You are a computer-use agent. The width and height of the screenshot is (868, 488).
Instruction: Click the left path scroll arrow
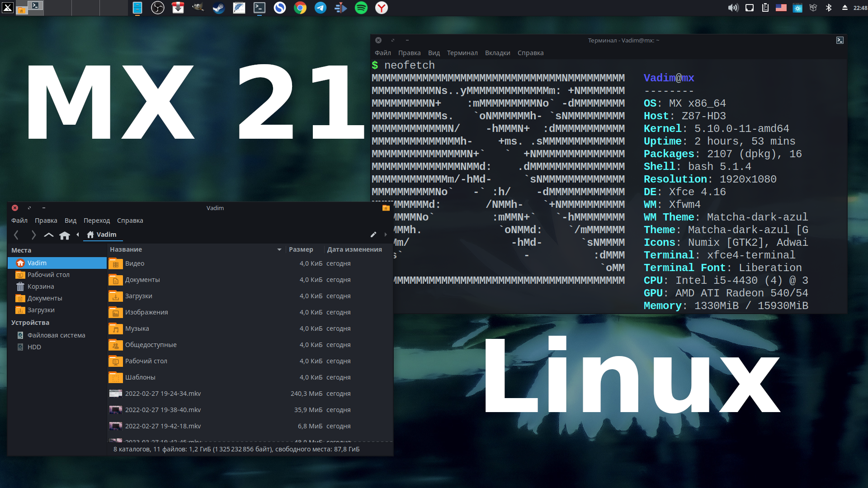pos(78,235)
